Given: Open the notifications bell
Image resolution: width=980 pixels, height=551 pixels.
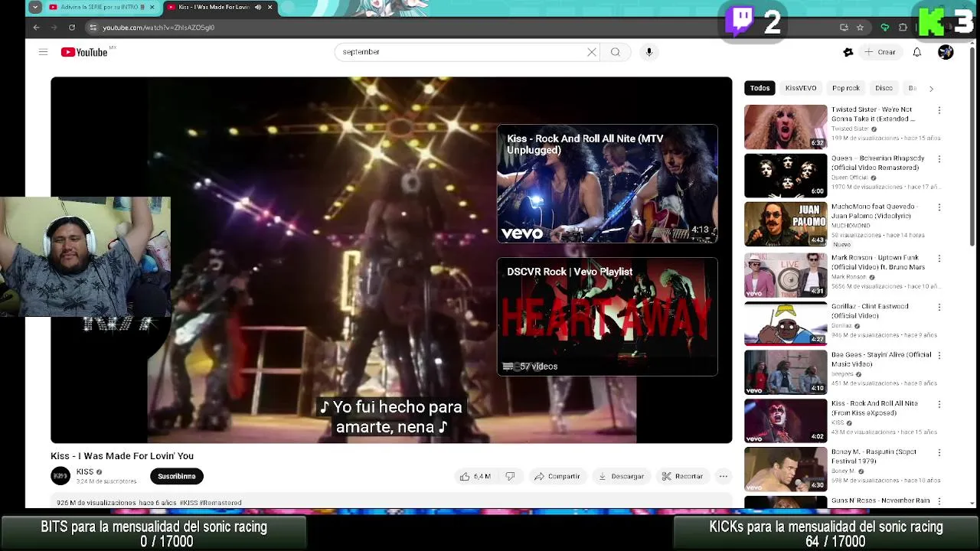Looking at the screenshot, I should tap(917, 52).
